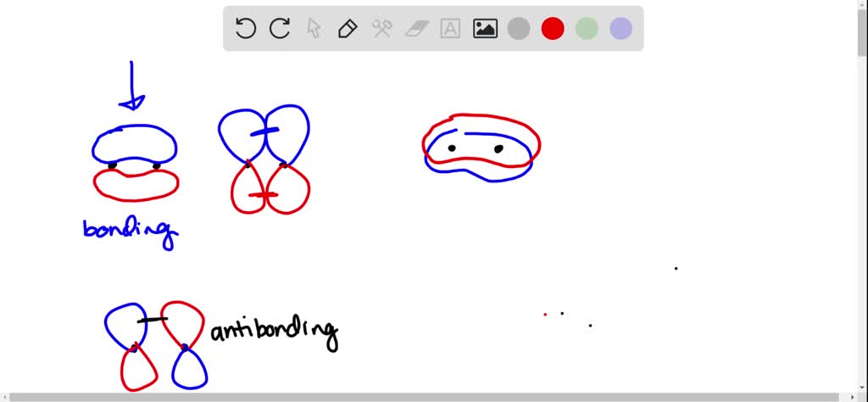Choose the gray color swatch

click(519, 28)
